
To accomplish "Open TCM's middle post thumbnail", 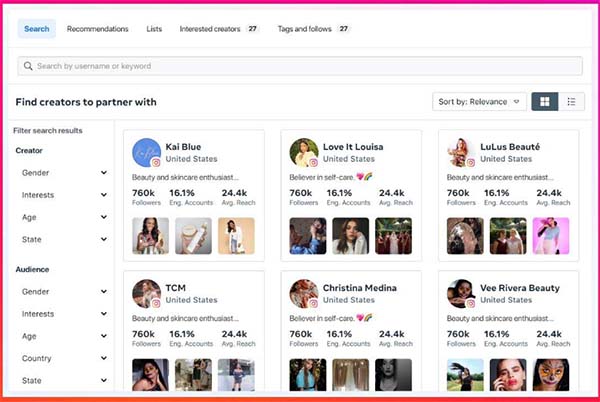I will pos(193,375).
